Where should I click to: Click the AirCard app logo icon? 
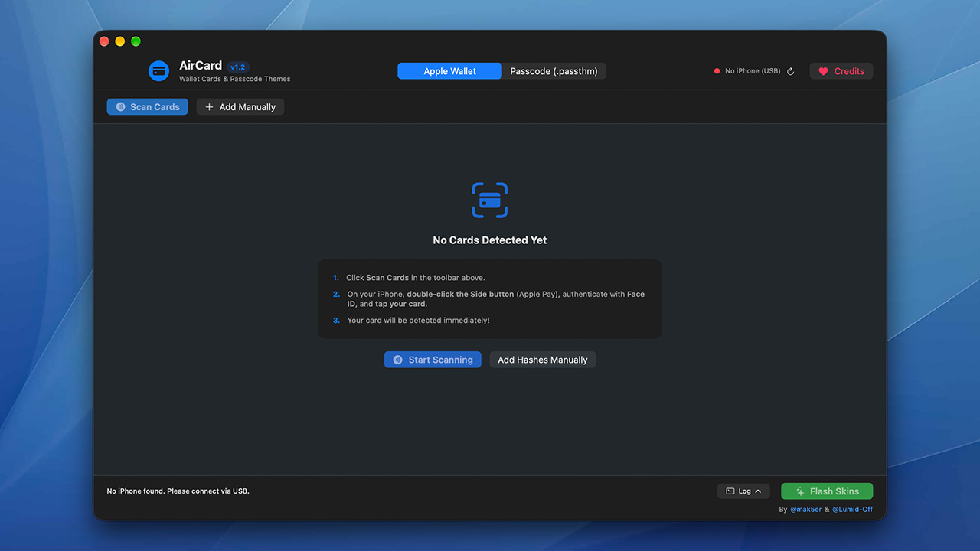[x=158, y=71]
